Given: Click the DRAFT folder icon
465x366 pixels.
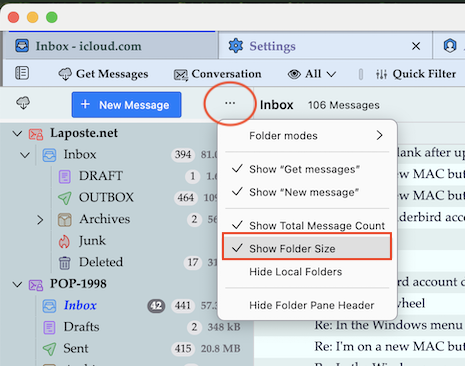Looking at the screenshot, I should (65, 177).
